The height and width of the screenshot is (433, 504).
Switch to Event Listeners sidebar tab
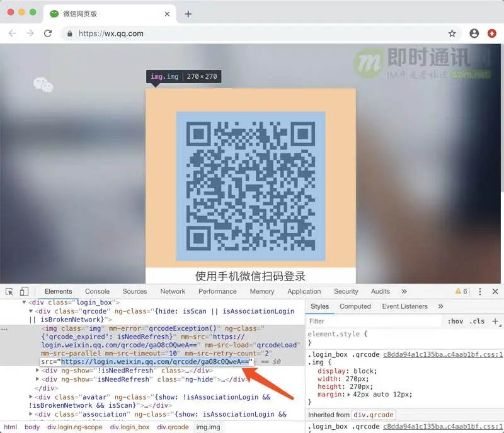click(404, 306)
